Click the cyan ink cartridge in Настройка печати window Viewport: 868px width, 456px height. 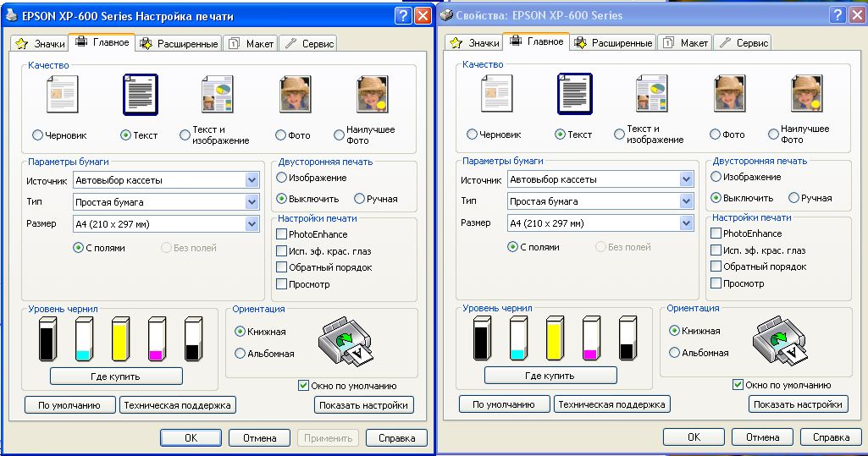pyautogui.click(x=84, y=338)
